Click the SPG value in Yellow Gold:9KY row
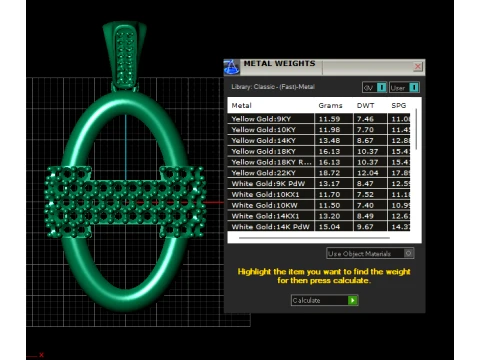The width and height of the screenshot is (480, 360). tap(400, 119)
